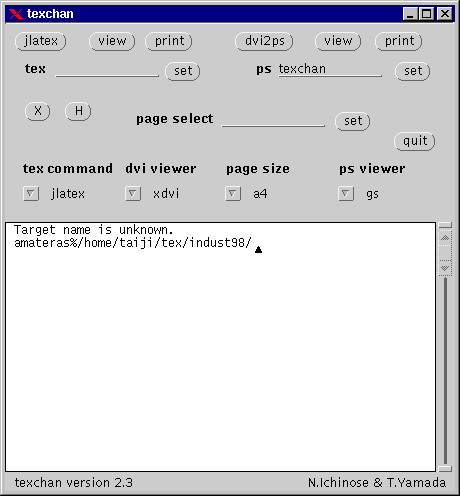
Task: Click the X round button
Action: [x=38, y=111]
